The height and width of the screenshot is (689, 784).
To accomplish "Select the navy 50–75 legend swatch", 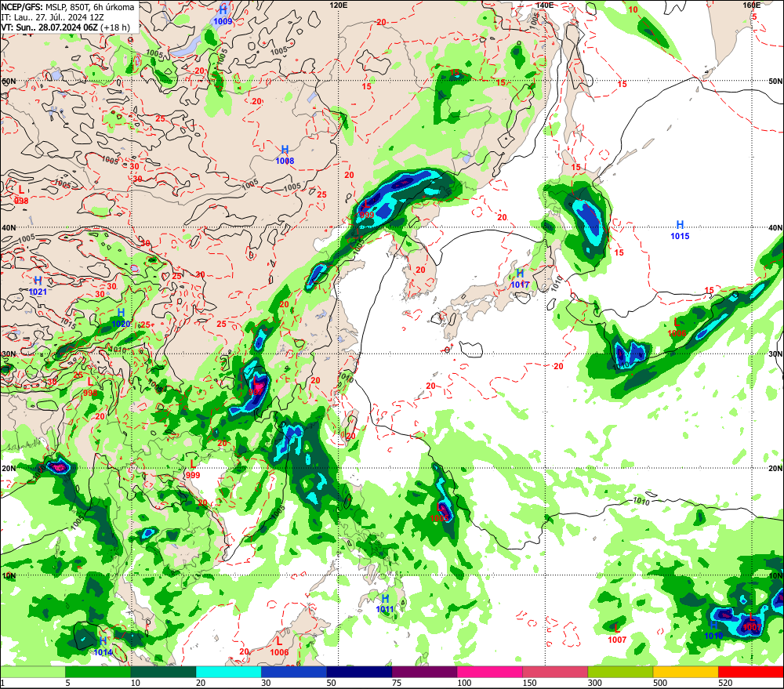I will point(359,672).
